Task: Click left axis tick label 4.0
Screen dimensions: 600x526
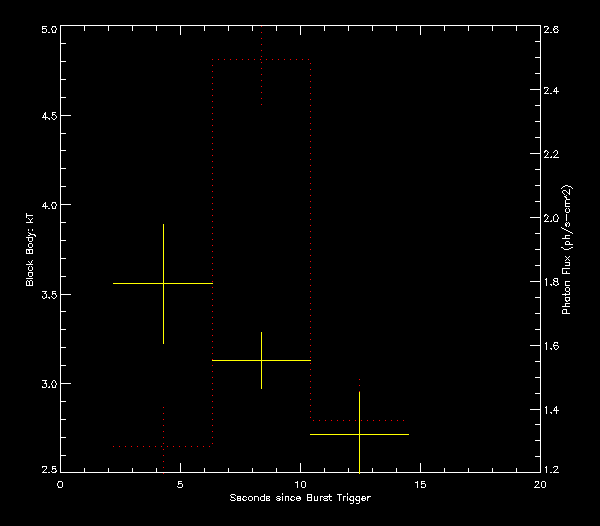Action: click(43, 205)
